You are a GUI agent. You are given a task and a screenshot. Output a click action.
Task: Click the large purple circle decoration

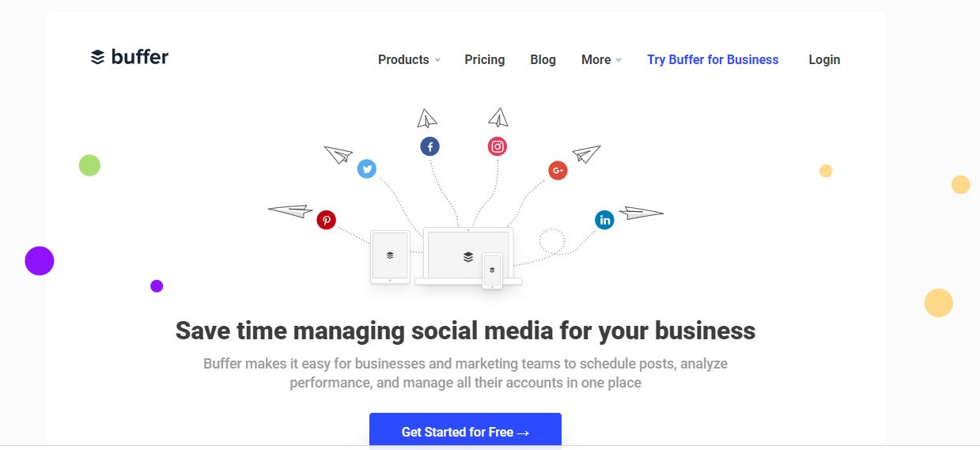pos(40,261)
